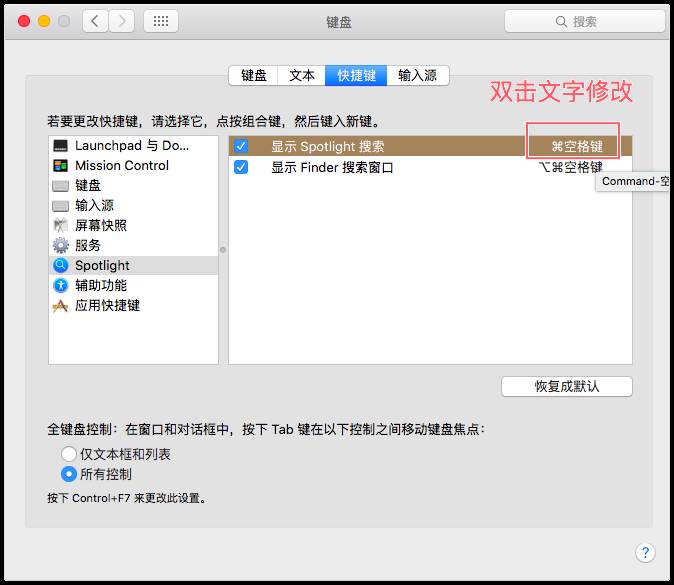Image resolution: width=674 pixels, height=585 pixels.
Task: Select the 输入源 icon in the sidebar
Action: click(x=61, y=206)
